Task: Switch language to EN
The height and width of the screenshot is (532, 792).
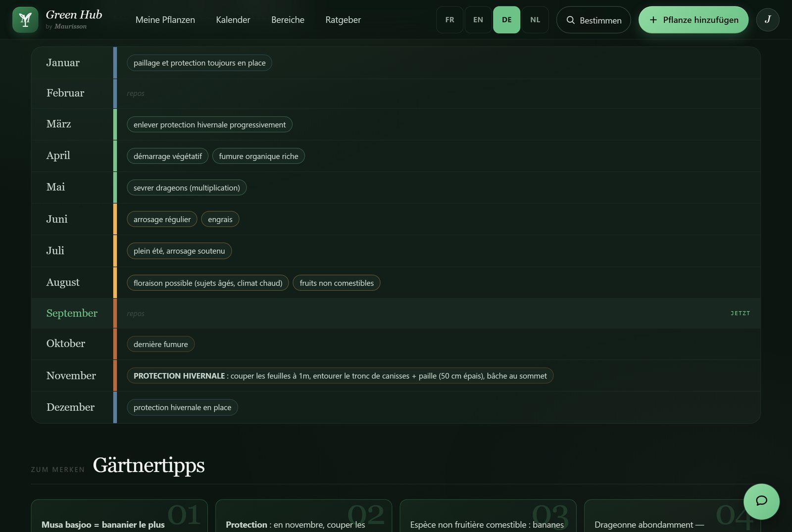Action: pos(478,20)
